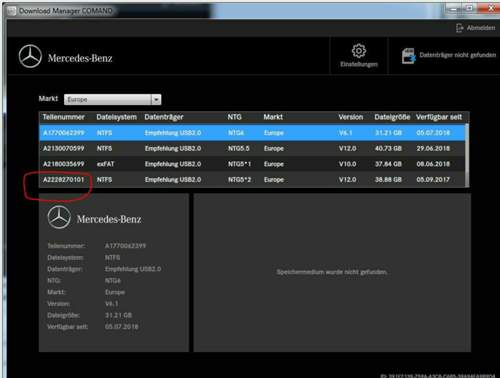Click V10.0 version cell
The height and width of the screenshot is (378, 500).
click(347, 164)
